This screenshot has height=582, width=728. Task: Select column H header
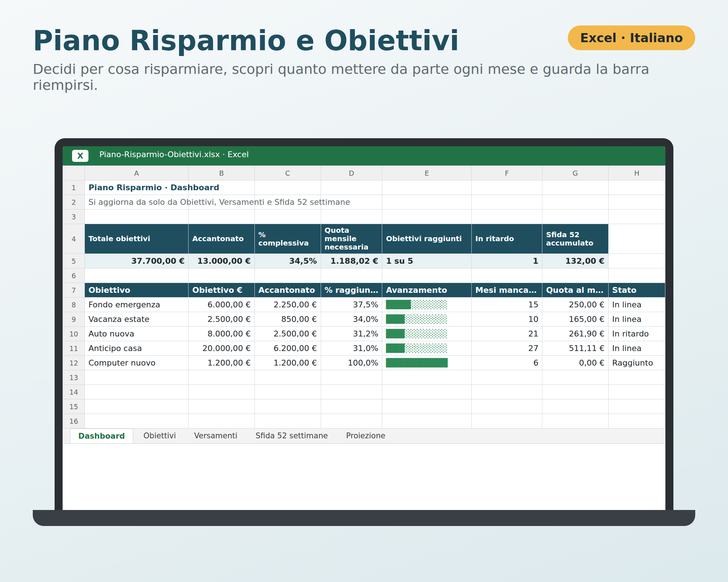pos(637,173)
